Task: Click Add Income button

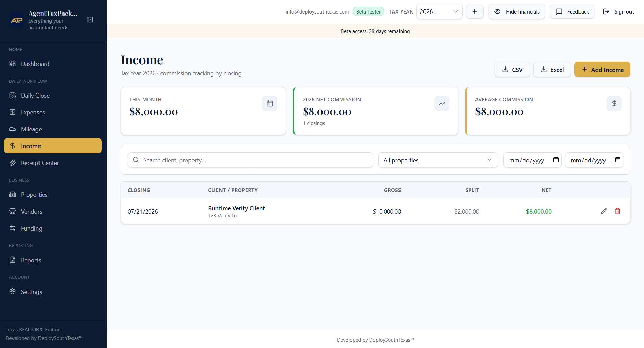Action: (x=602, y=70)
